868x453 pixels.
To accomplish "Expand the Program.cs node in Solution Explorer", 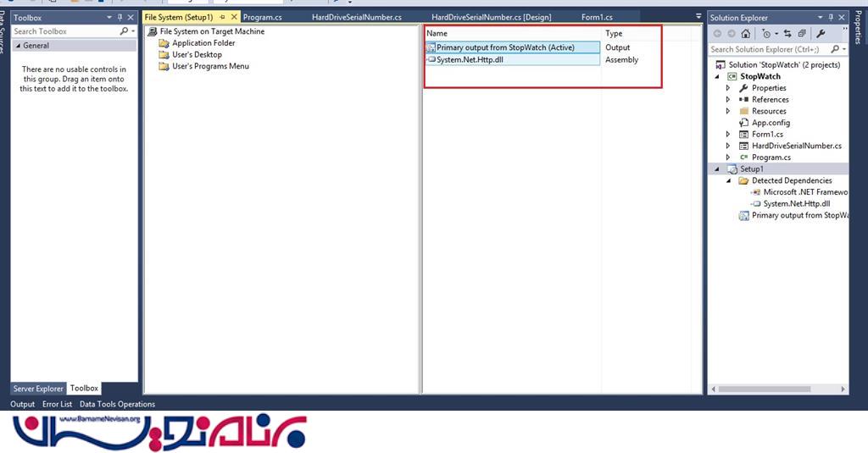I will [x=728, y=157].
